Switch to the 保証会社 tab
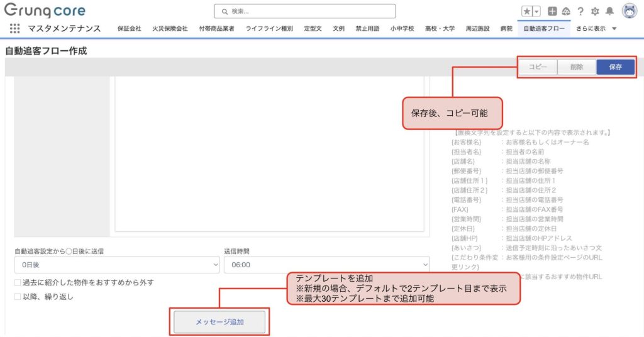This screenshot has width=644, height=337. click(129, 28)
